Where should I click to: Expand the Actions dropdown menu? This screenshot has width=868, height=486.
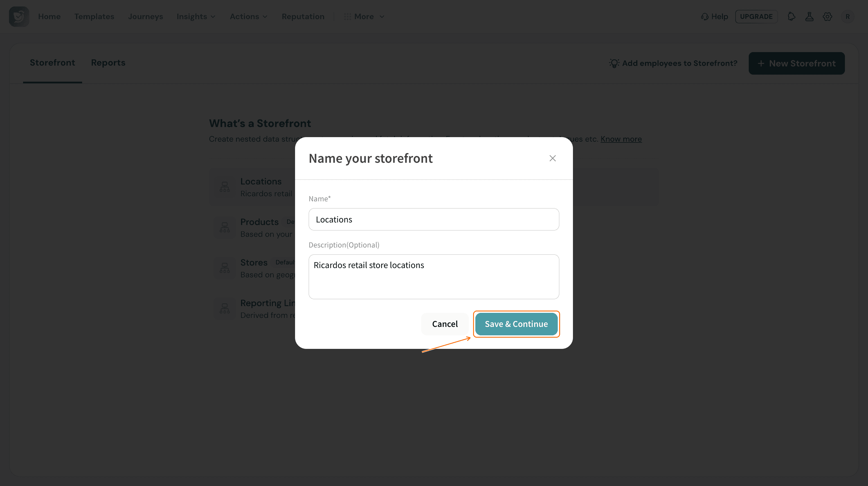(x=249, y=17)
